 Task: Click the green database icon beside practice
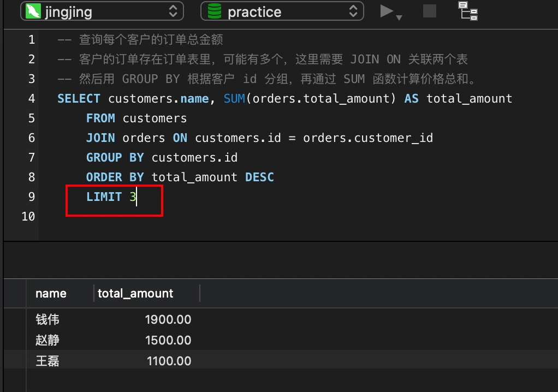click(x=215, y=11)
